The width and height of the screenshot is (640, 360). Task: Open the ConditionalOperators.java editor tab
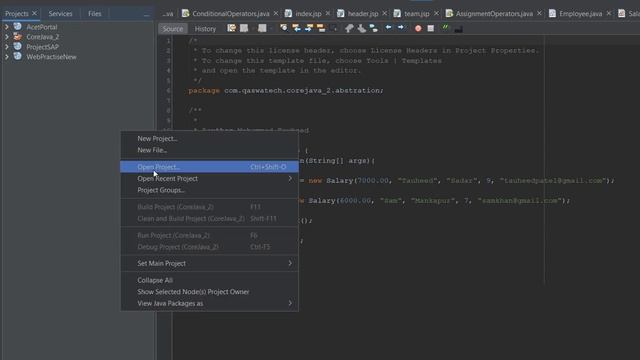point(231,13)
